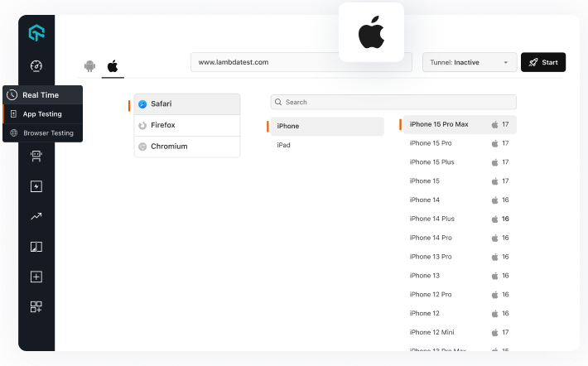This screenshot has height=366, width=588.
Task: Select the iPad device category
Action: coord(327,145)
